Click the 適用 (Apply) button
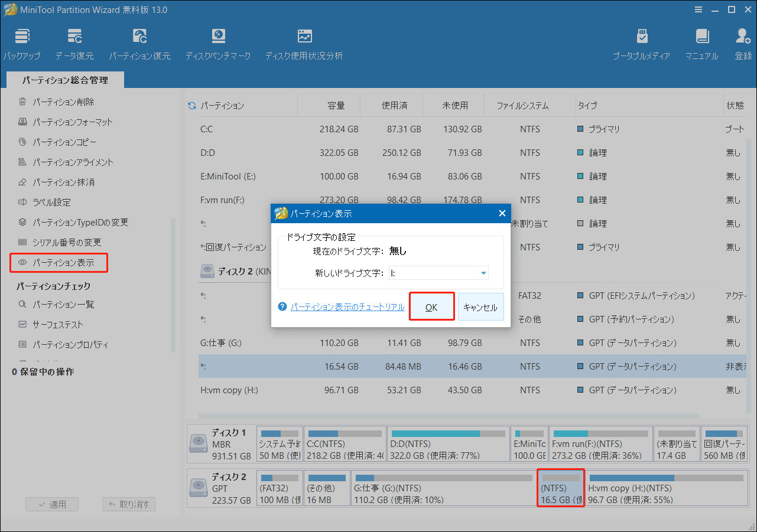Viewport: 757px width, 532px height. [51, 504]
